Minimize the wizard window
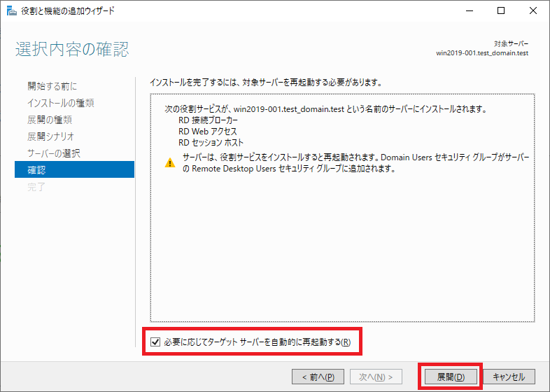This screenshot has width=550, height=392. pos(470,11)
